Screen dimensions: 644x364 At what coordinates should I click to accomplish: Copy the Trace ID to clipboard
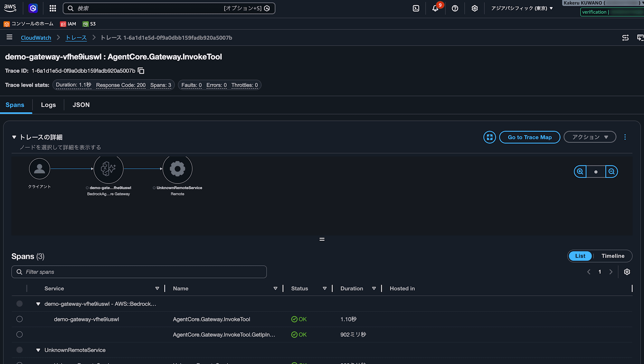click(141, 71)
